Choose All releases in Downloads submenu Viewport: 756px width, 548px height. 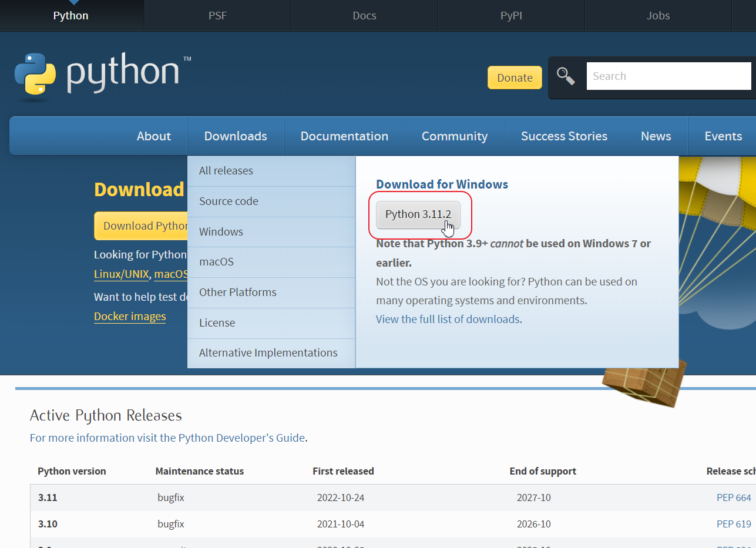pos(271,171)
